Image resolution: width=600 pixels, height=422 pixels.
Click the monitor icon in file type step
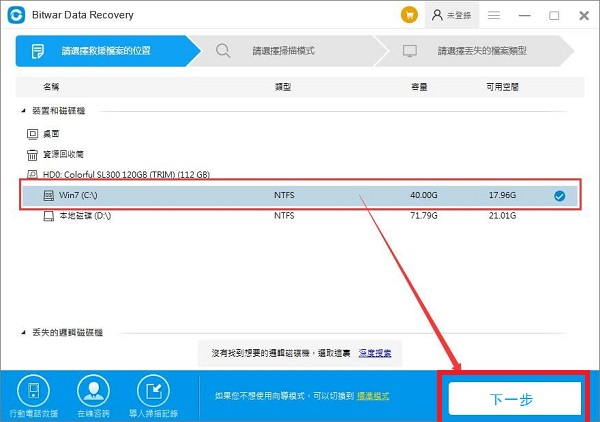point(409,51)
